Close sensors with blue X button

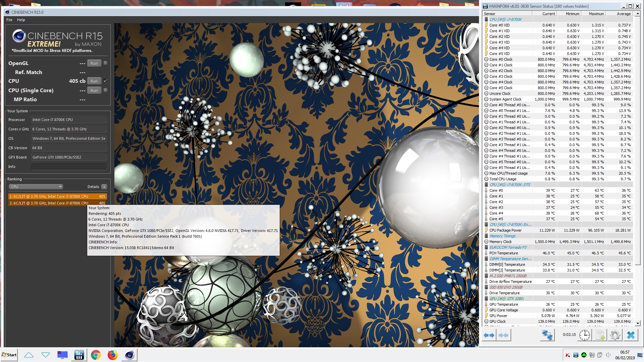click(631, 335)
